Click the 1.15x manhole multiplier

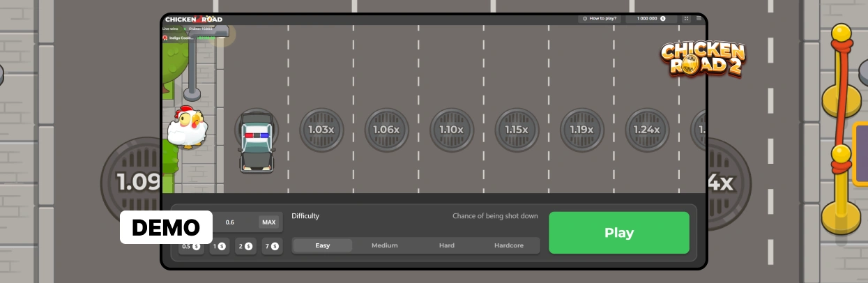click(517, 130)
